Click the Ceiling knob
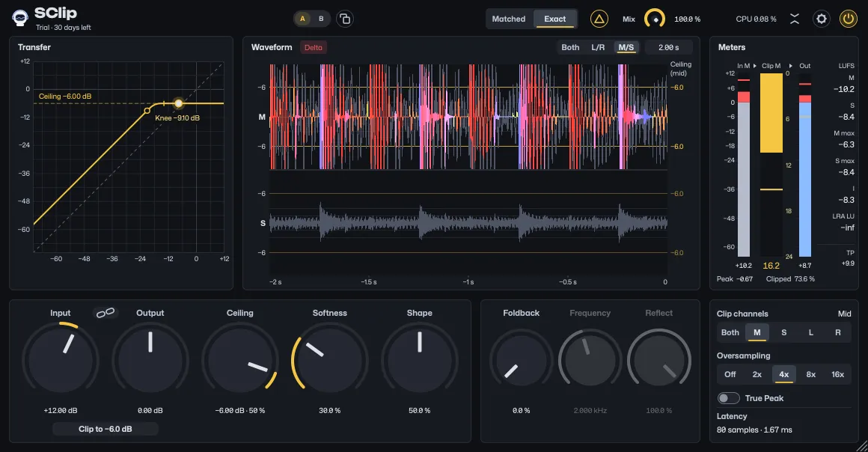 click(239, 361)
